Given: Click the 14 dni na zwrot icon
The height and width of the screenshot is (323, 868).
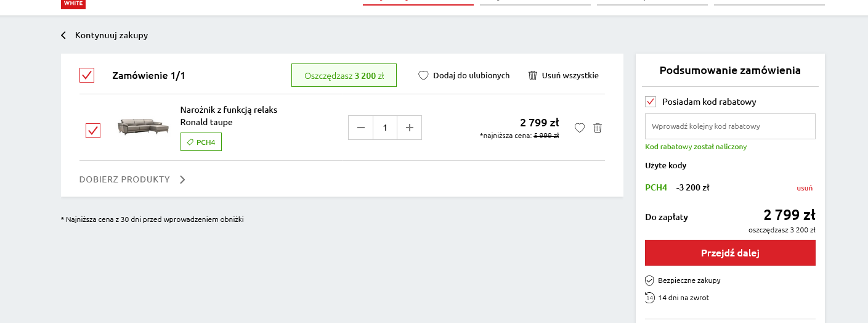Looking at the screenshot, I should click(650, 298).
